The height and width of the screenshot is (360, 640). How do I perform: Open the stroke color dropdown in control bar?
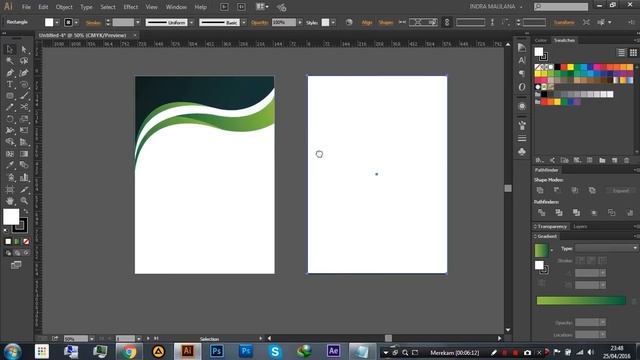(76, 22)
